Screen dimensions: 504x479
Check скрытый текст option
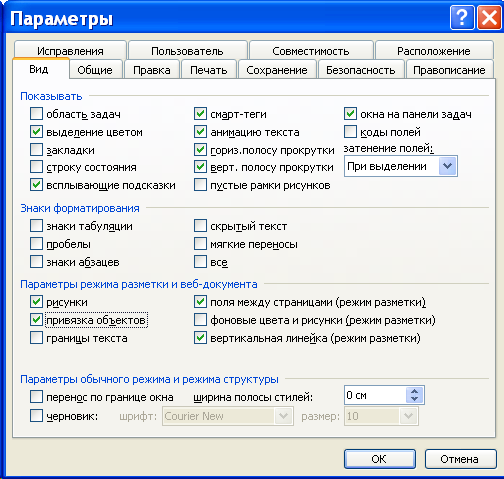coord(200,226)
